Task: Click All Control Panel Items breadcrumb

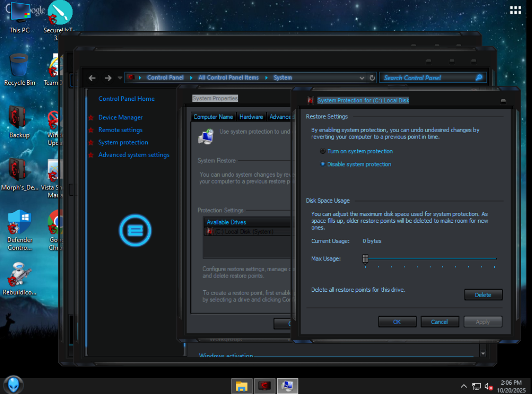Action: click(229, 78)
